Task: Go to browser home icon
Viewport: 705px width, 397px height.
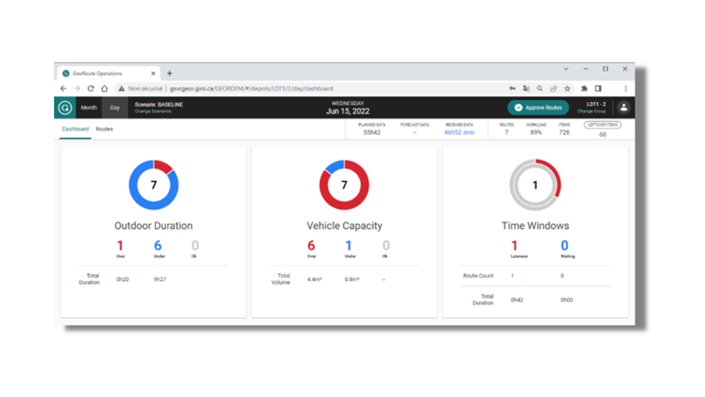Action: 104,89
